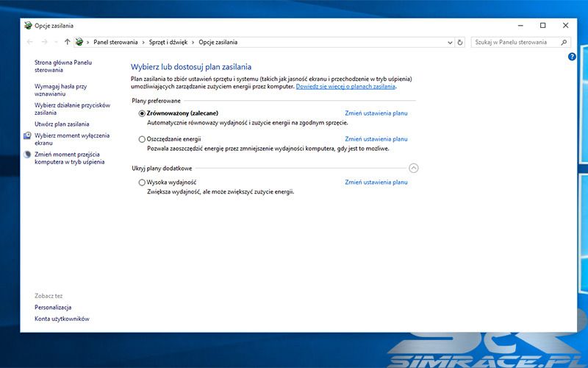This screenshot has height=368, width=588.
Task: Click the search magnifier icon
Action: (x=563, y=43)
